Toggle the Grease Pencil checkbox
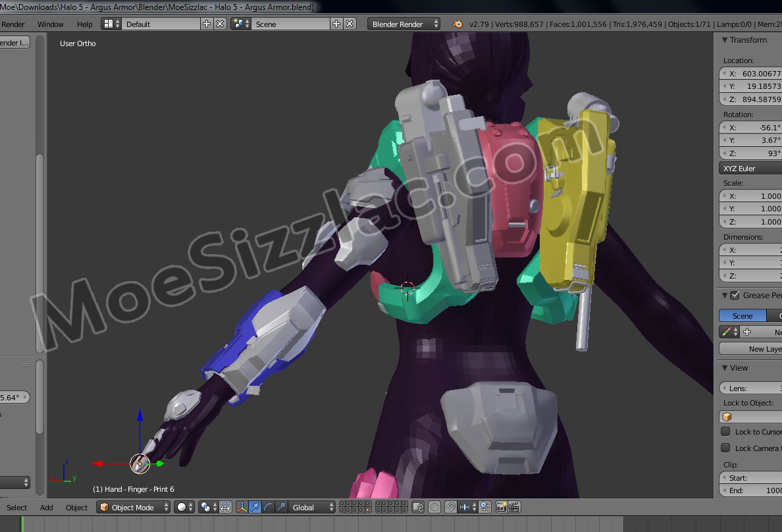 pyautogui.click(x=735, y=296)
